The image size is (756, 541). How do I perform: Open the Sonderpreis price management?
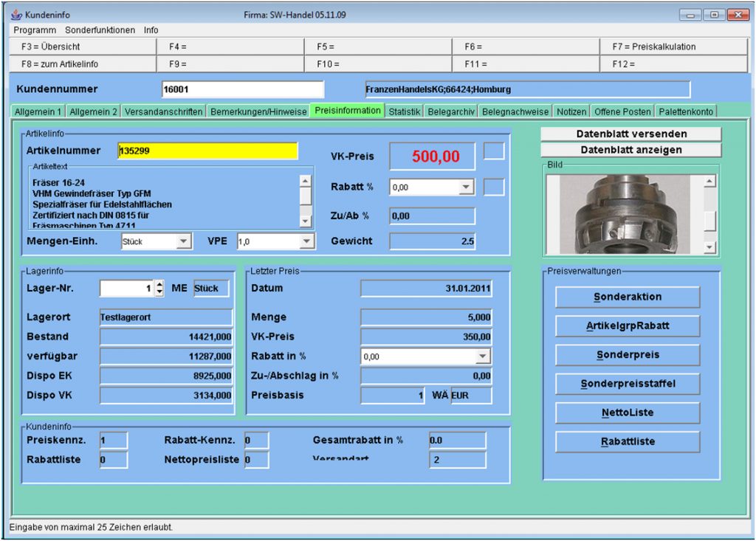(x=626, y=355)
